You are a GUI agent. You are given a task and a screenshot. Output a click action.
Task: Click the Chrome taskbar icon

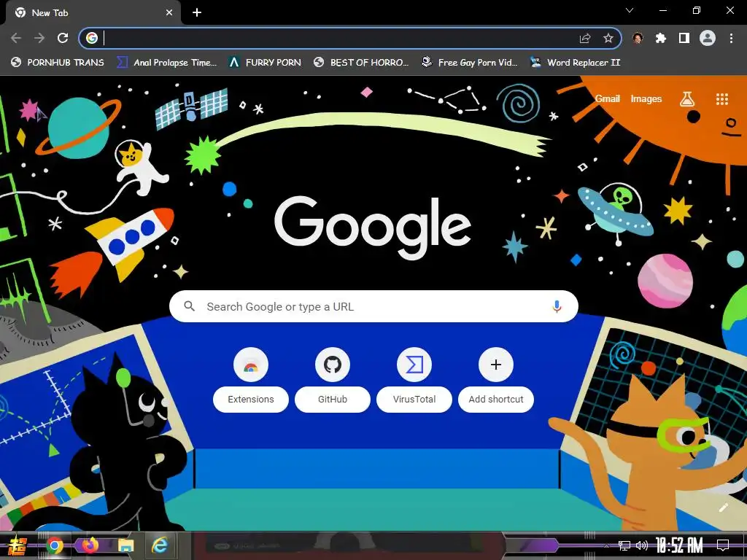(55, 545)
